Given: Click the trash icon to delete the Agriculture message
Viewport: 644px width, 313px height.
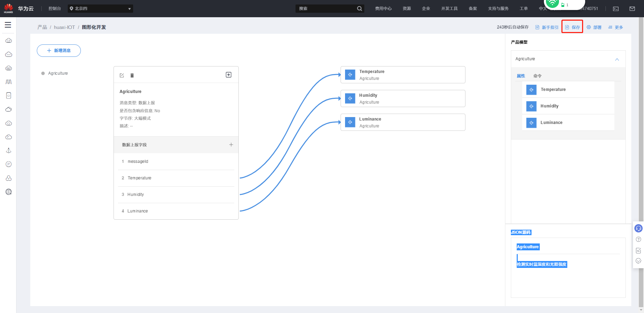Looking at the screenshot, I should coord(132,75).
